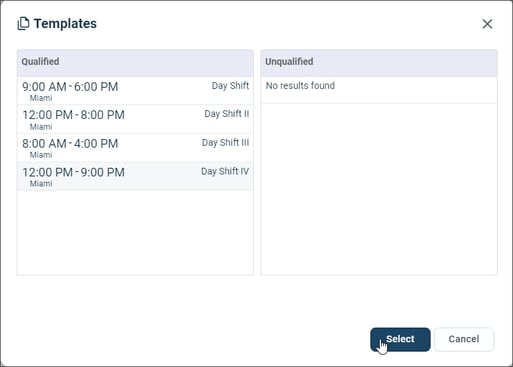Click the Templates copy icon

coord(23,24)
